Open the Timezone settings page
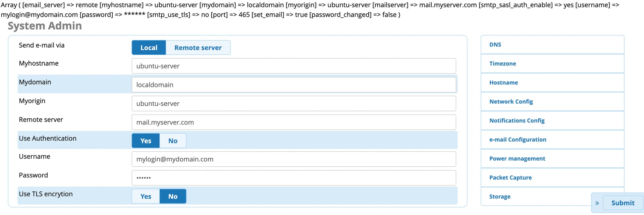This screenshot has height=215, width=644. click(552, 63)
